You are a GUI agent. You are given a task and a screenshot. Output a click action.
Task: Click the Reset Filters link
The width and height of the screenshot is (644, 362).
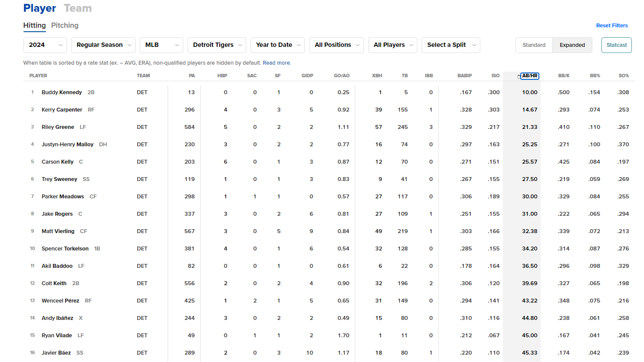coord(611,26)
